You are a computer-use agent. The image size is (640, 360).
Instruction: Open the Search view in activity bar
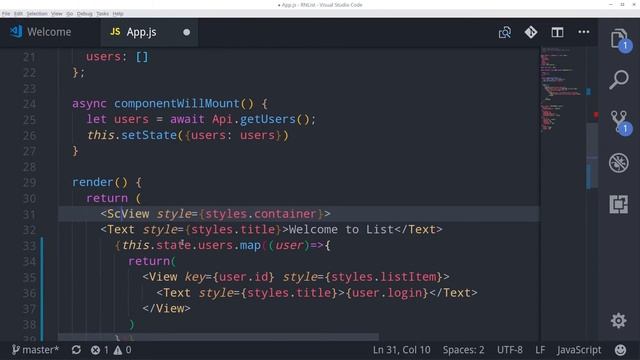(619, 80)
